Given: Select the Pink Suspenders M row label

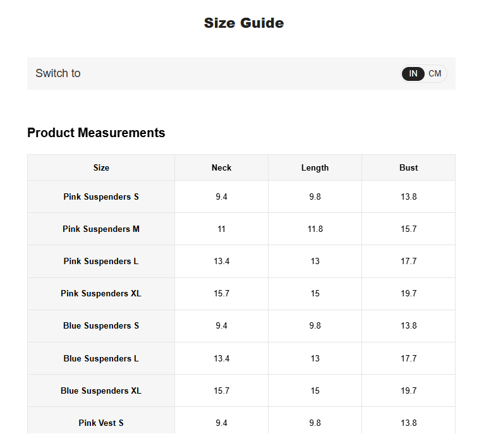Looking at the screenshot, I should point(101,229).
